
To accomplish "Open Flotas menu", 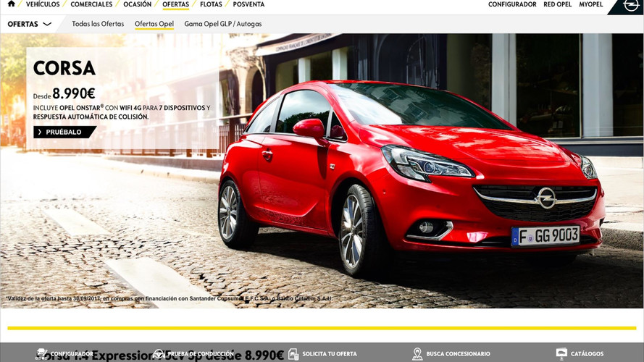I will pyautogui.click(x=211, y=4).
